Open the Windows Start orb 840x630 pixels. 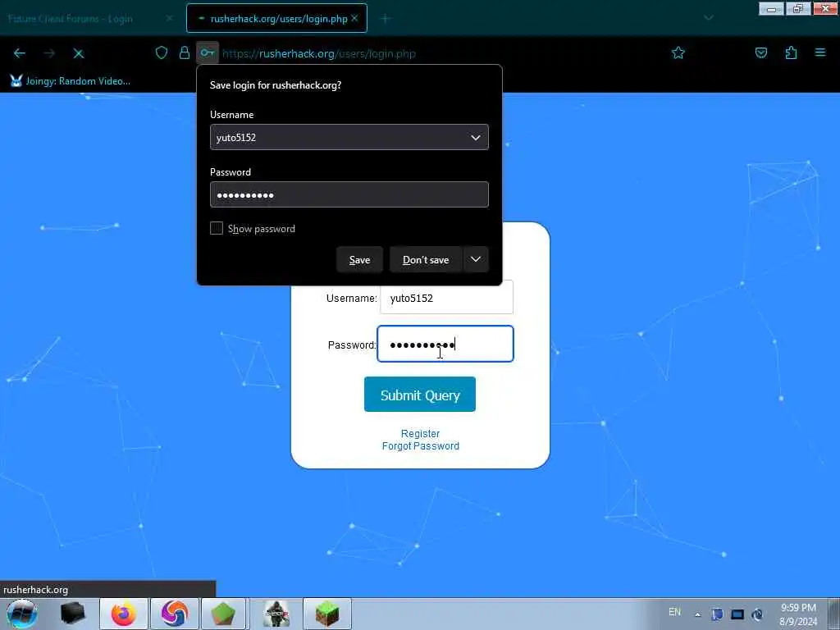(x=22, y=614)
